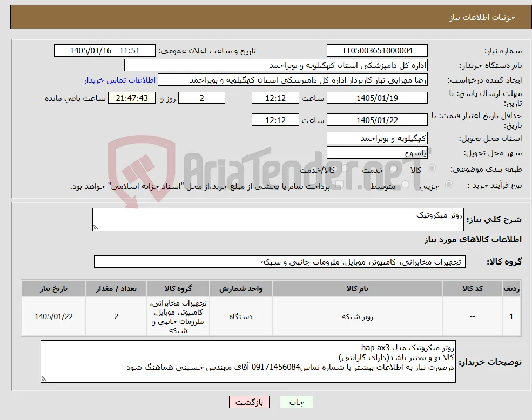Click the table date cell 1405/01/22

(53, 316)
